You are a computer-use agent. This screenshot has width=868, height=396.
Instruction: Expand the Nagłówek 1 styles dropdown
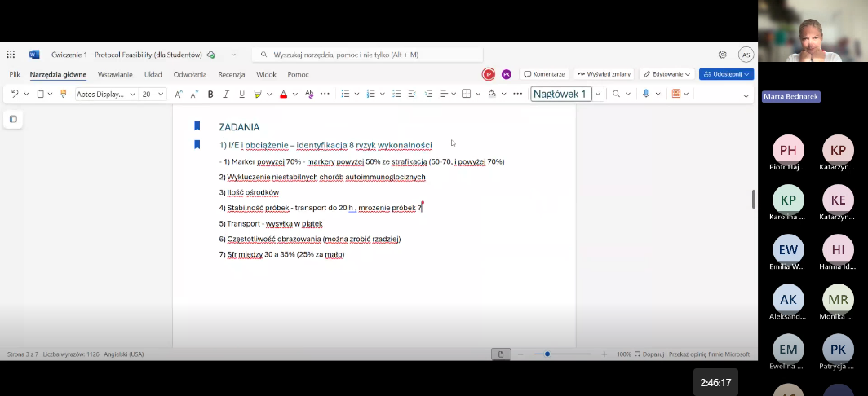pos(598,95)
